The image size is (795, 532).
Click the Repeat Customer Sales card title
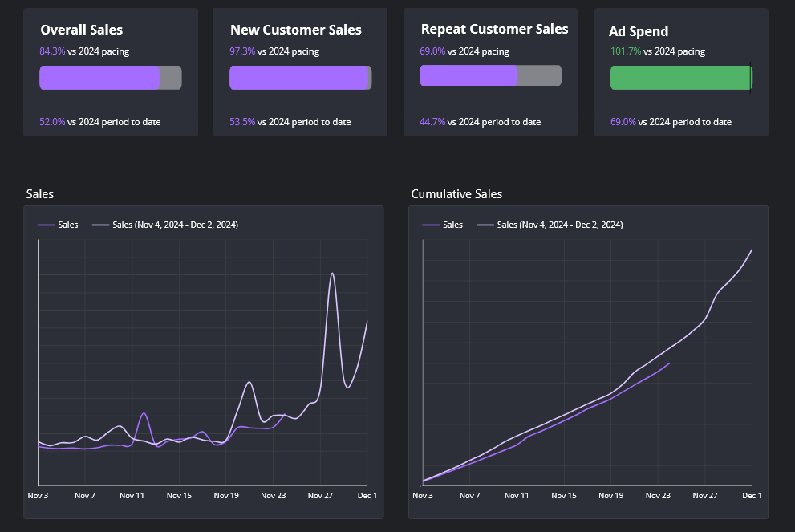[494, 30]
